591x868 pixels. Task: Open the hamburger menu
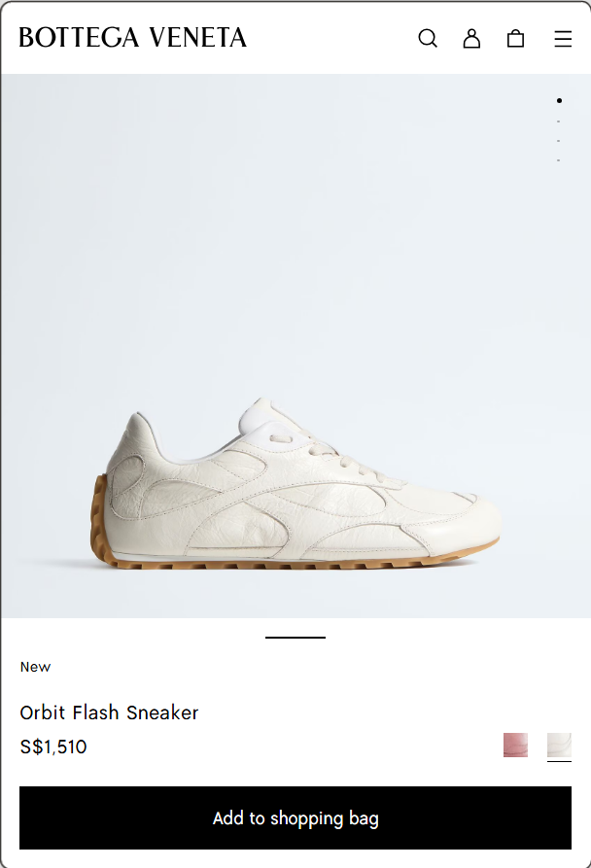(x=563, y=39)
